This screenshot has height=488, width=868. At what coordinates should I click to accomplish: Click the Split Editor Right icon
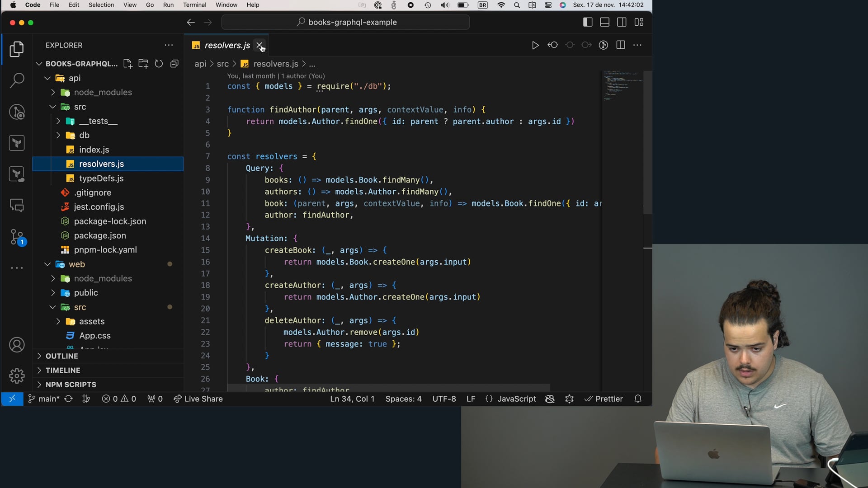pos(621,45)
